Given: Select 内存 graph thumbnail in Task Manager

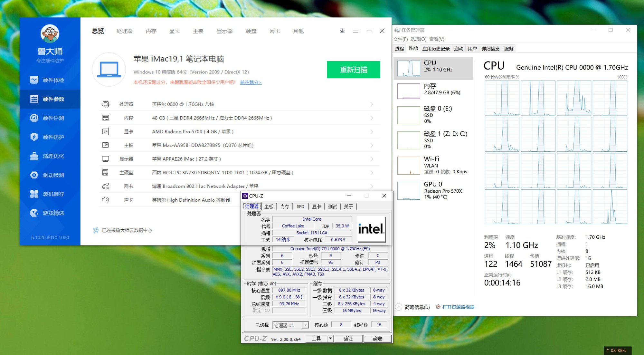Looking at the screenshot, I should (409, 91).
